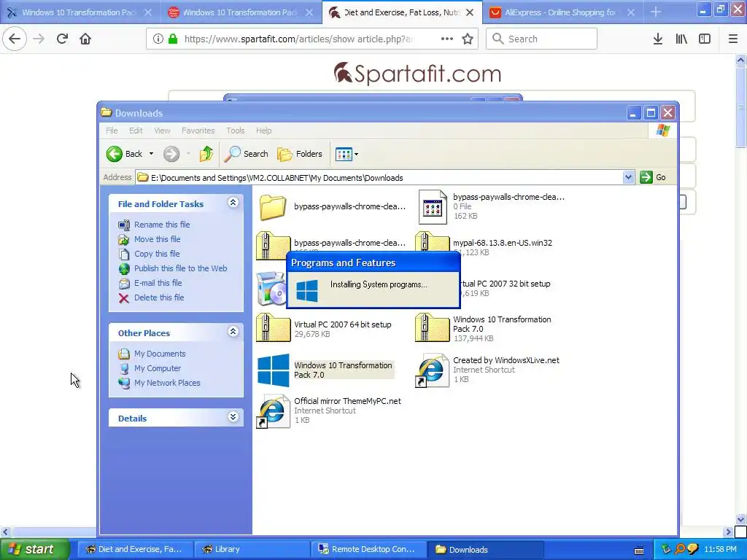Viewport: 747px width, 560px height.
Task: Click Rename this file link
Action: (162, 225)
